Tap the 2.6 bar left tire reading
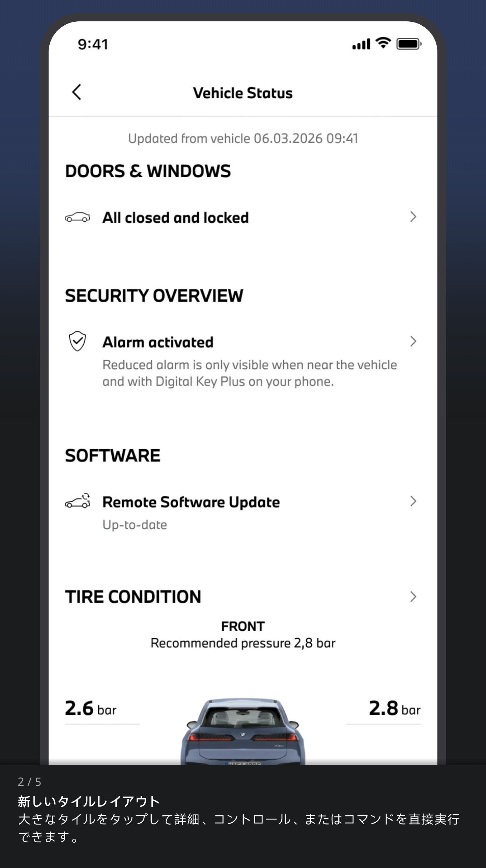The height and width of the screenshot is (868, 486). 91,708
